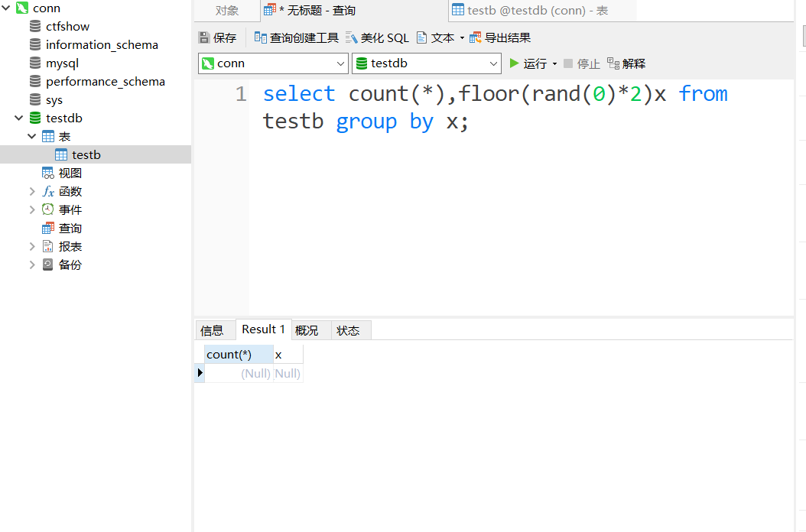Select the ctfshow database icon

(x=34, y=27)
